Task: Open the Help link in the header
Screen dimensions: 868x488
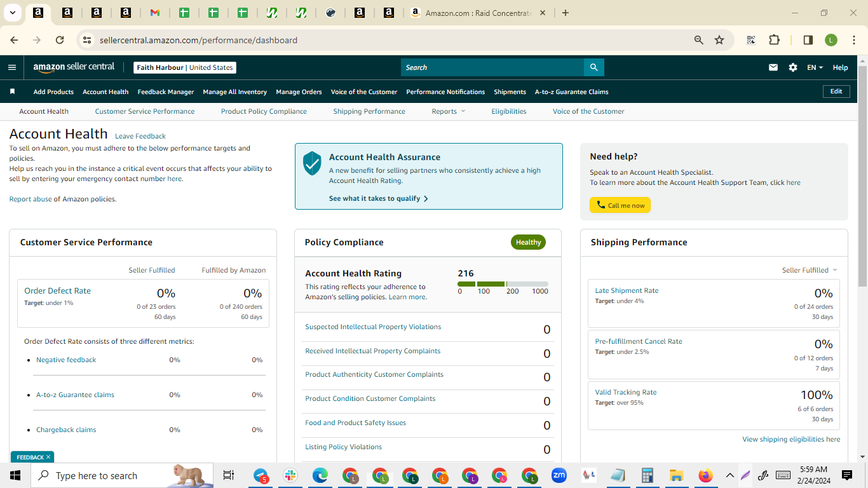Action: [x=840, y=67]
